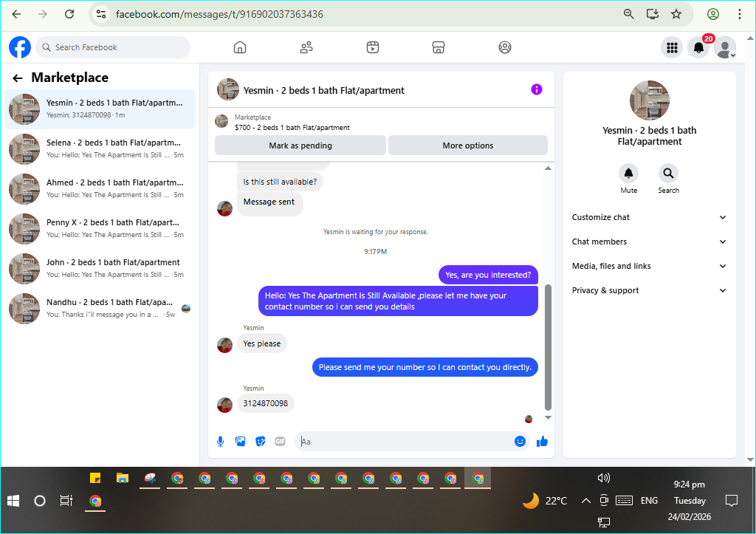Click chat scroll up arrow
The height and width of the screenshot is (534, 756).
[x=548, y=168]
